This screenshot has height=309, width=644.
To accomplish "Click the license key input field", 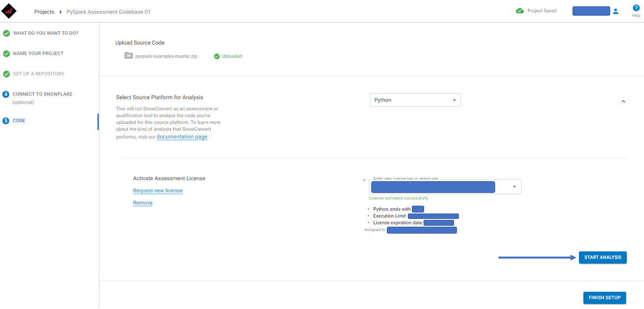I will click(x=445, y=187).
